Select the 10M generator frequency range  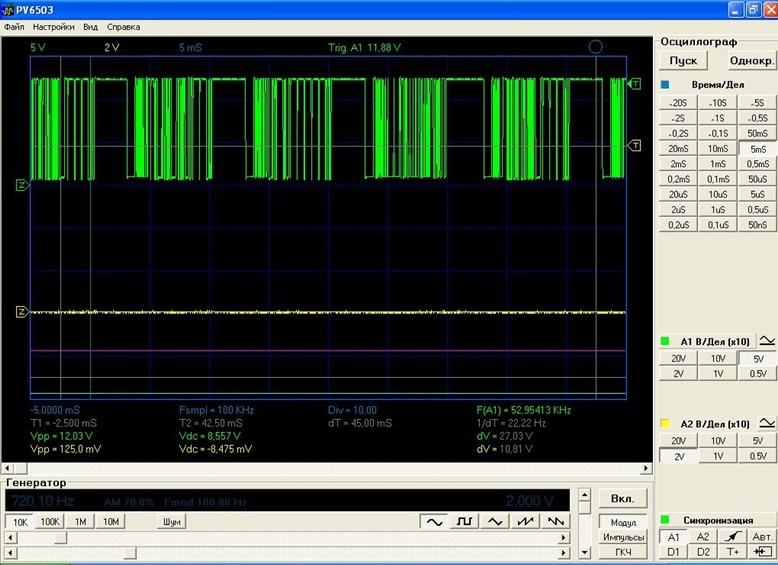(111, 521)
